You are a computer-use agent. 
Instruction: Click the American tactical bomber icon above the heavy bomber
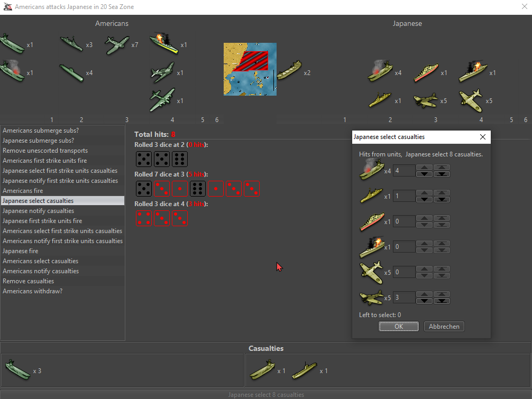(162, 72)
